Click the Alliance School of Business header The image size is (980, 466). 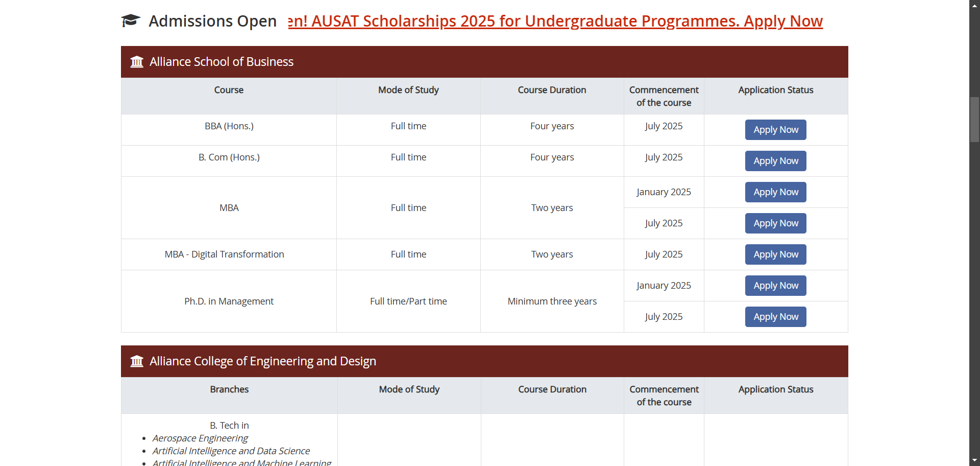[484, 62]
